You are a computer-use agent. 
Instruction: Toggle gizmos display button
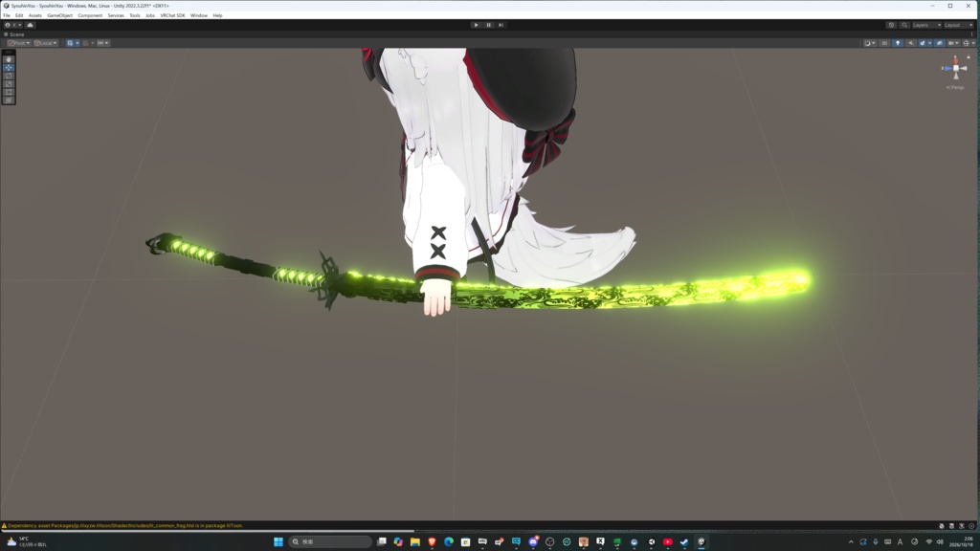pos(966,43)
